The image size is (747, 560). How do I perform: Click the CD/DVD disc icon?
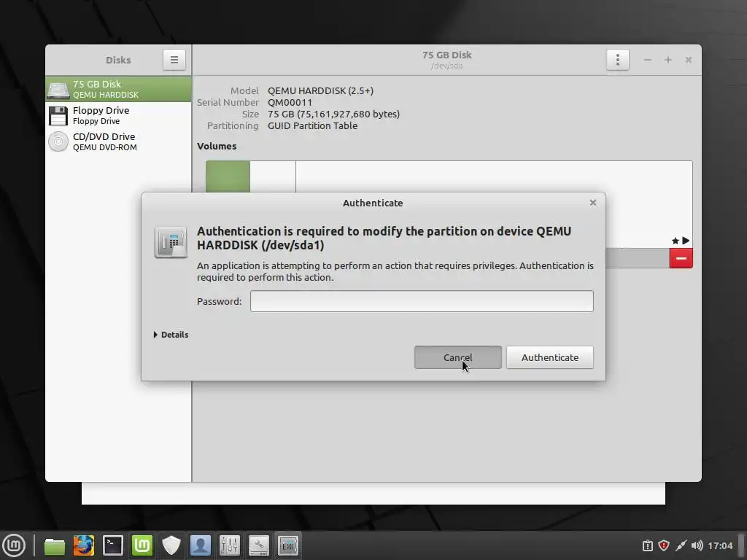click(58, 142)
